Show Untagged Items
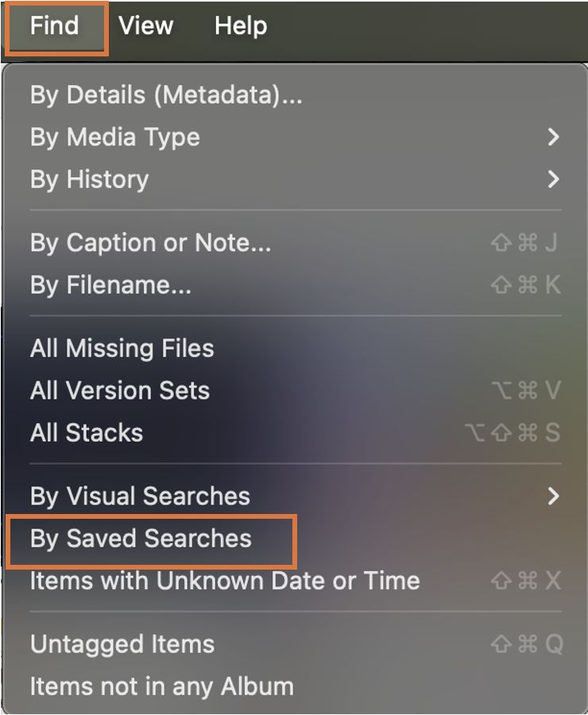The height and width of the screenshot is (715, 588). (x=122, y=644)
